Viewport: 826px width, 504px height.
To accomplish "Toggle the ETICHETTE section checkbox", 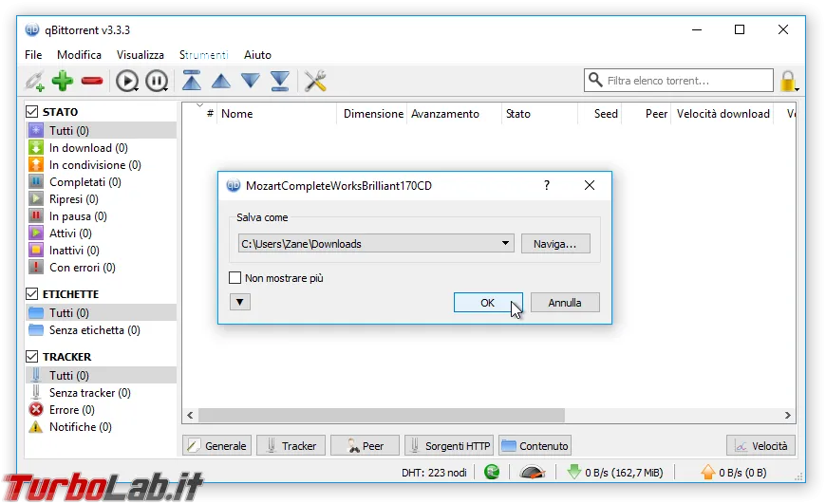I will click(31, 294).
